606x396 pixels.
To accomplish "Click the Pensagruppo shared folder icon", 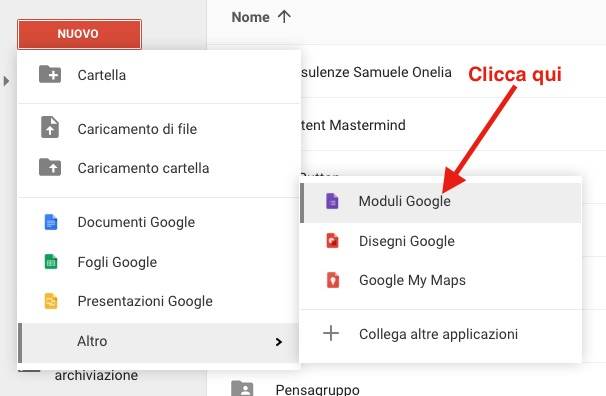I will pyautogui.click(x=242, y=388).
